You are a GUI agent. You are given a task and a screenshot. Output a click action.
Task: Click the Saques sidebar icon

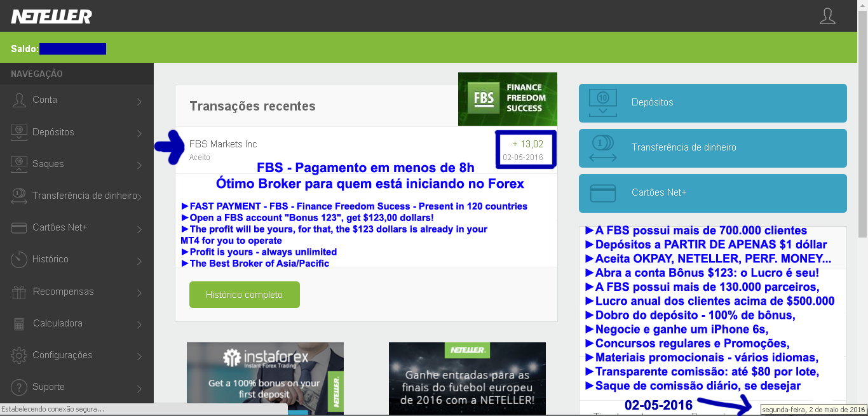click(x=20, y=164)
